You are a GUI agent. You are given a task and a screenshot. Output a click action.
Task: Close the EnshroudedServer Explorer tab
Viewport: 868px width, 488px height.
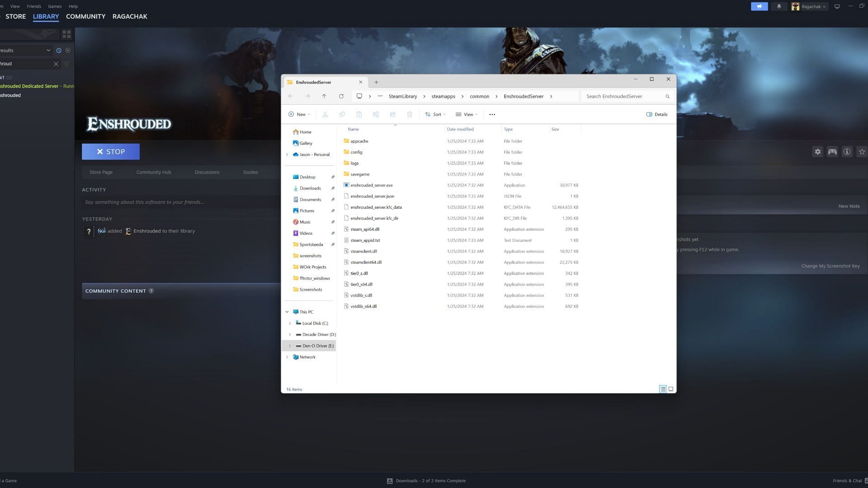(x=361, y=82)
